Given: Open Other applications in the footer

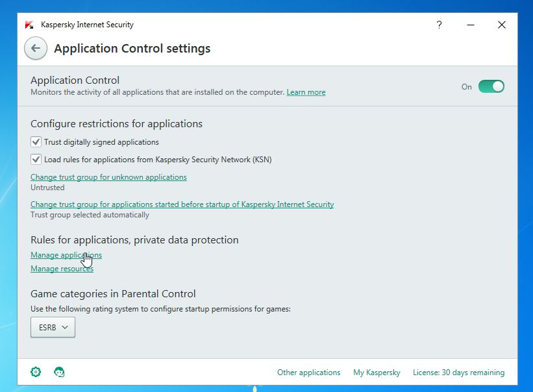Looking at the screenshot, I should [x=308, y=373].
